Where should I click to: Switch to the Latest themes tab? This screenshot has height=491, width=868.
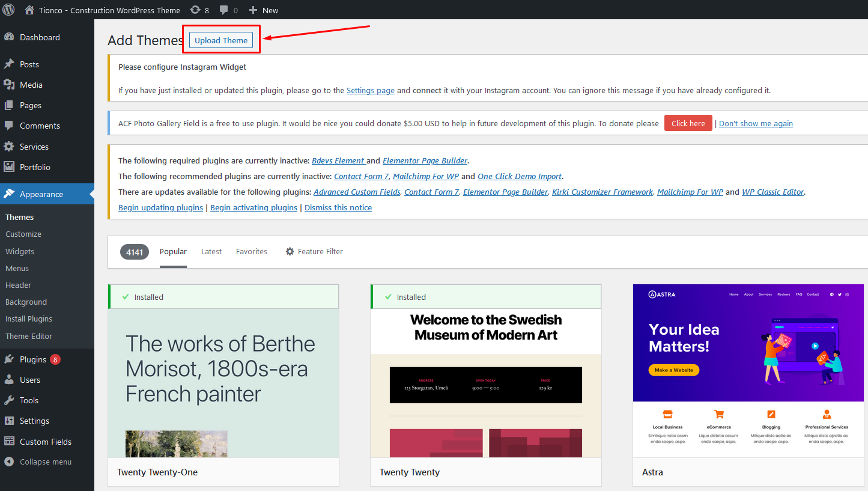click(211, 251)
